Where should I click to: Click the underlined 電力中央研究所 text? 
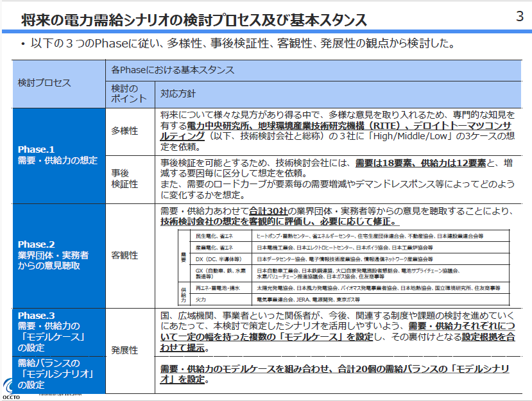(x=219, y=126)
